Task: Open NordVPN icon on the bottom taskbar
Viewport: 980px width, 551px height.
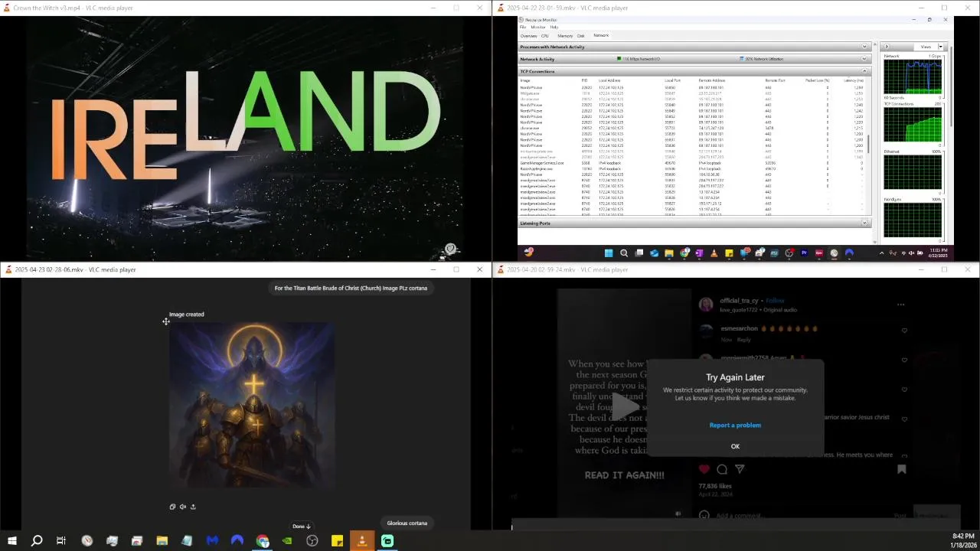Action: [237, 541]
